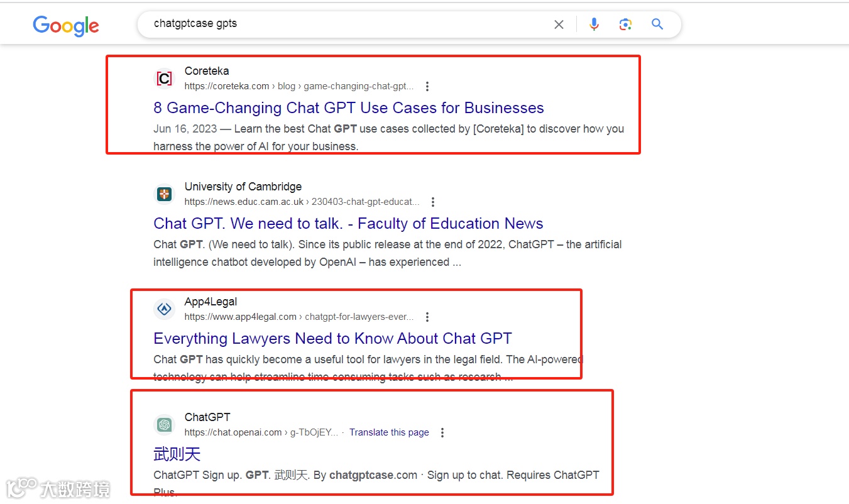Click the 'ChatGPT' site name
Image resolution: width=849 pixels, height=504 pixels.
click(x=207, y=418)
